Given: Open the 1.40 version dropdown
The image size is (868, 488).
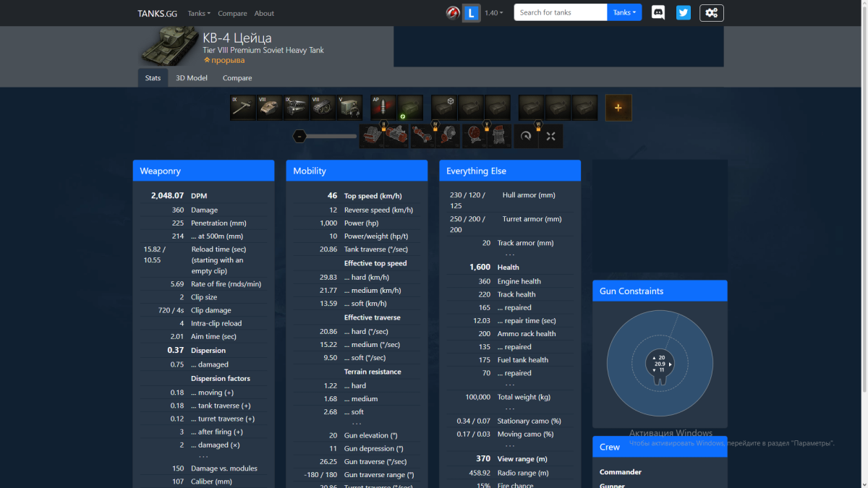Looking at the screenshot, I should [494, 13].
